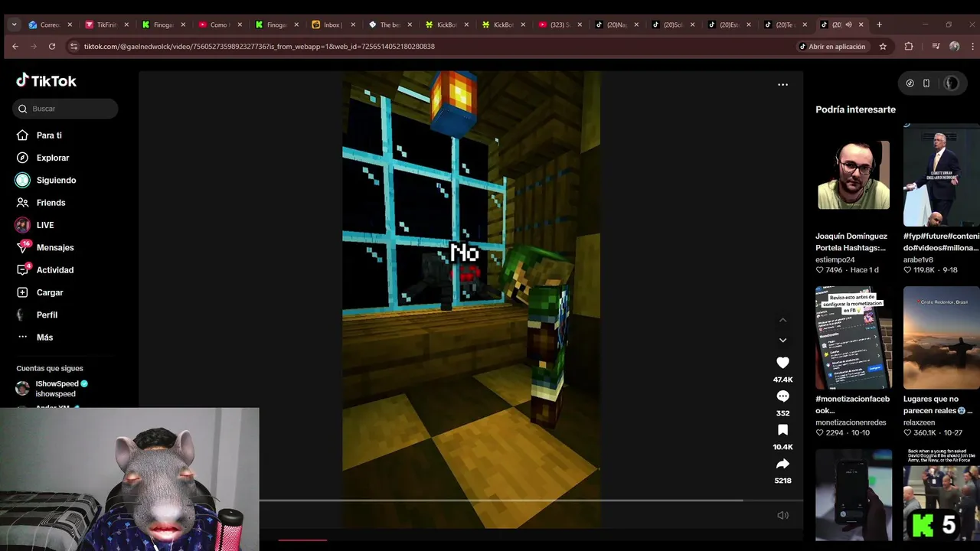Open the browser media control icon
This screenshot has width=980, height=551.
click(x=936, y=46)
